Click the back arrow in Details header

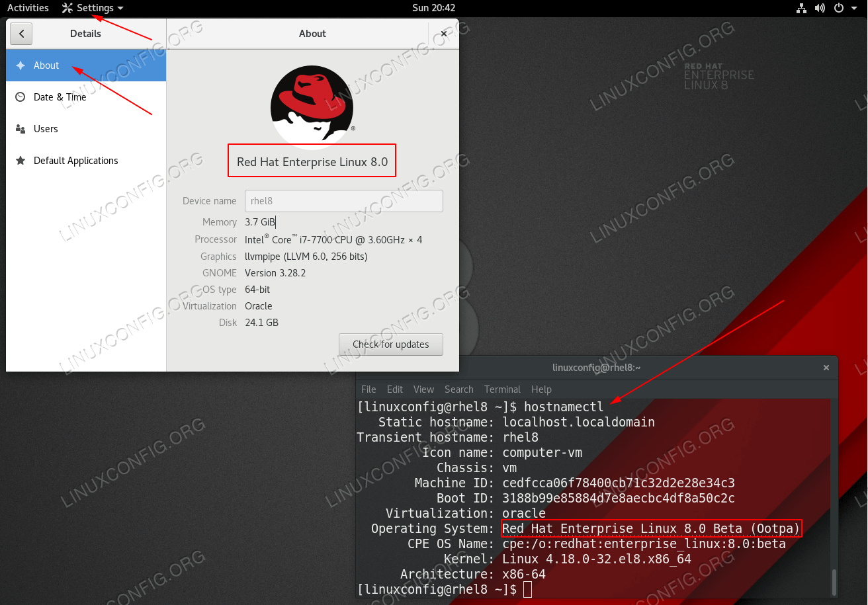pos(21,34)
